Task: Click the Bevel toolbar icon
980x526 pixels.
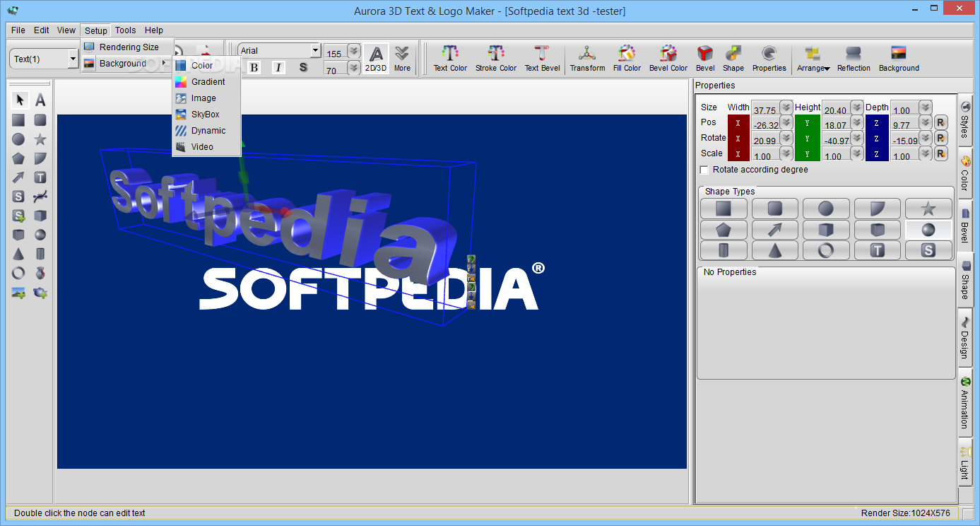Action: pos(705,59)
